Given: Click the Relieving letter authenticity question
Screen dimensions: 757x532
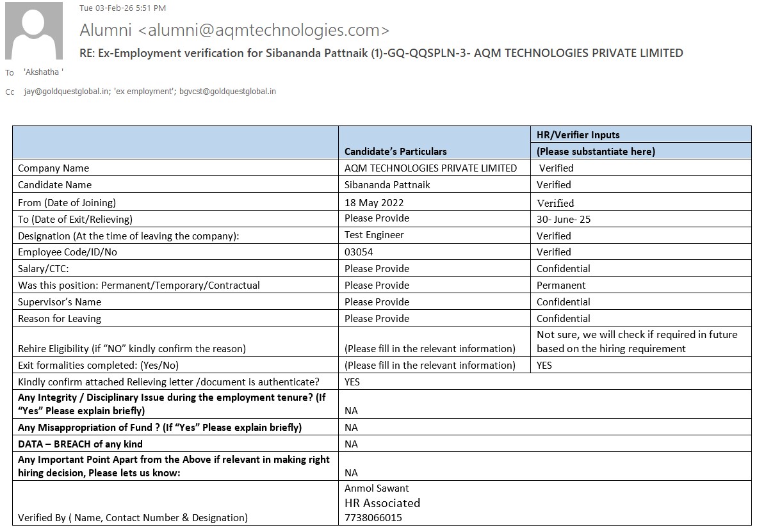Looking at the screenshot, I should [x=168, y=382].
